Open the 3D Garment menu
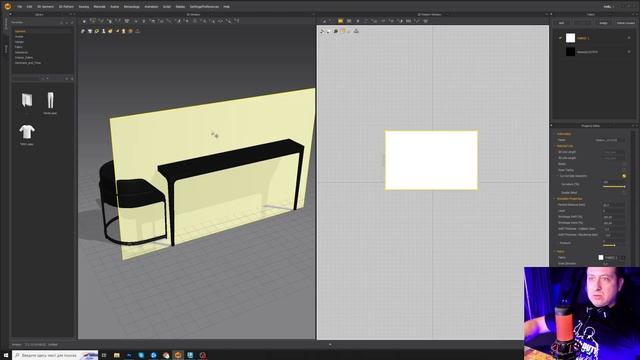The height and width of the screenshot is (360, 640). [45, 7]
